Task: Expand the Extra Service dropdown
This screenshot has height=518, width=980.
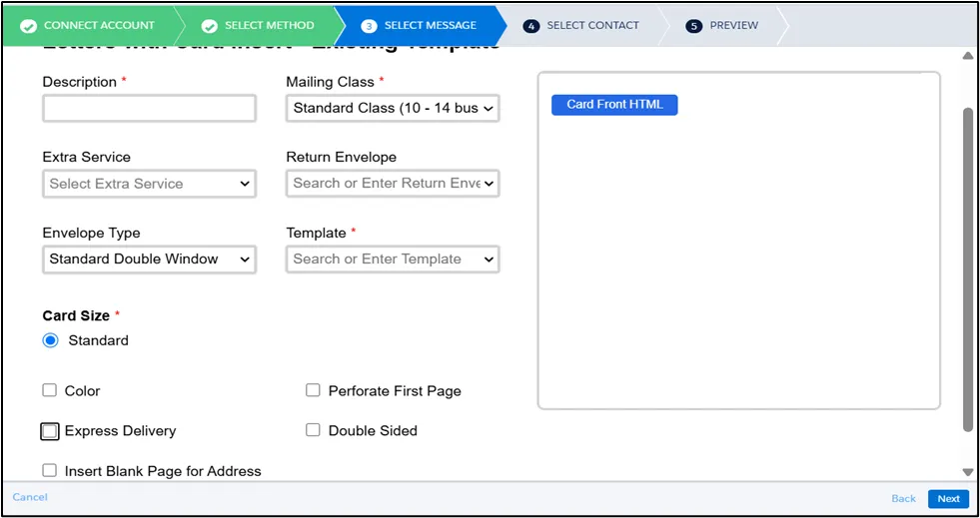Action: [149, 184]
